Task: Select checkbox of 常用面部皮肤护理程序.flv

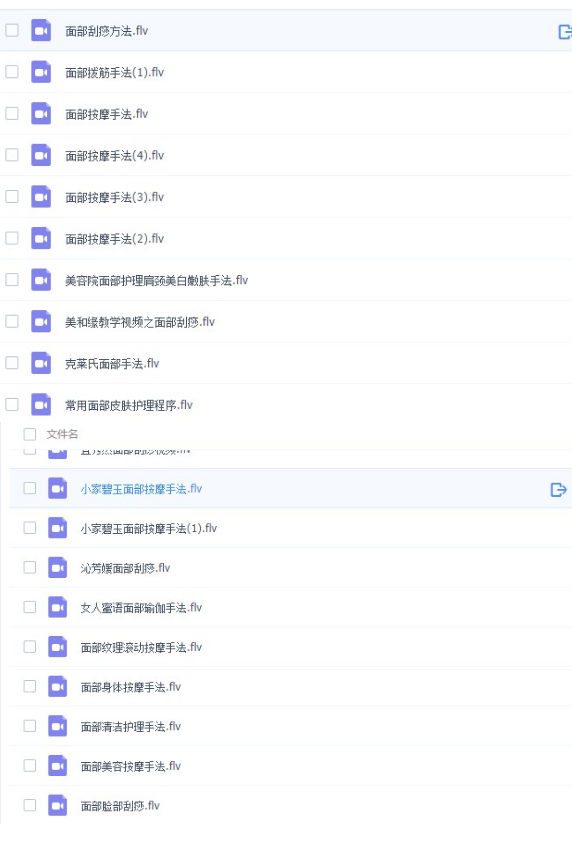Action: (12, 405)
